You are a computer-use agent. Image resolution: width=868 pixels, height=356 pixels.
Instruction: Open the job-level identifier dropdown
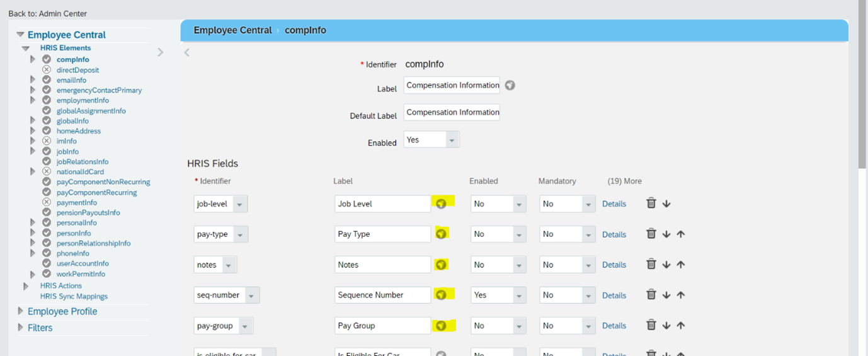[220, 204]
